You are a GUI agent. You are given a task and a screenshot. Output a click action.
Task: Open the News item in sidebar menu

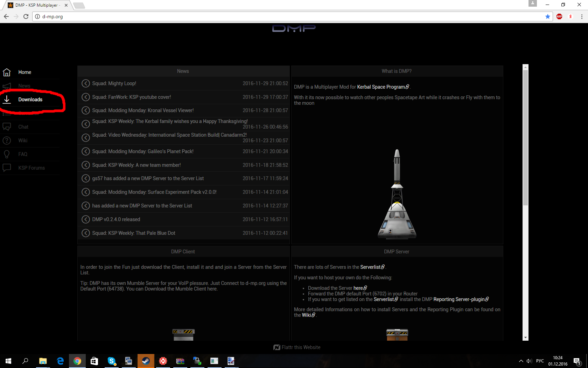24,86
